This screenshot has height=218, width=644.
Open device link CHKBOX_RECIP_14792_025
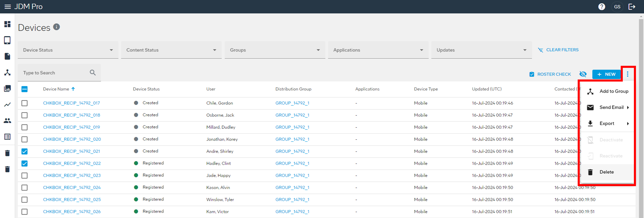72,200
